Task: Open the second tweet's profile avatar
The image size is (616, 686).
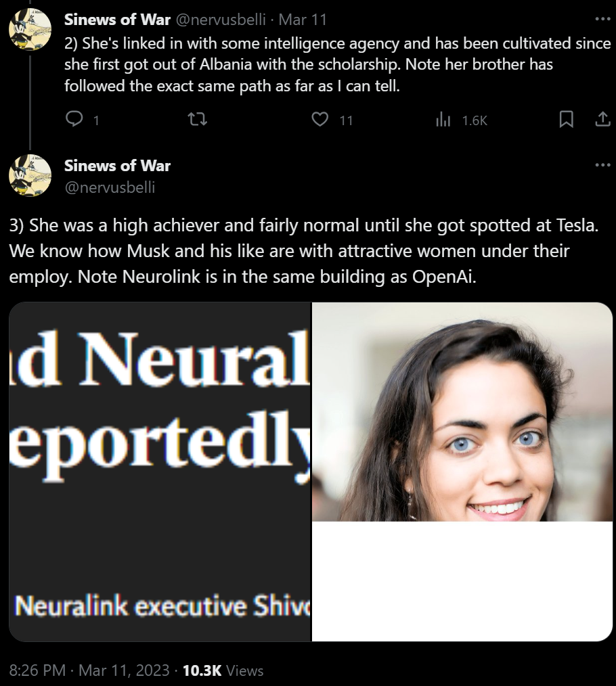Action: [30, 175]
